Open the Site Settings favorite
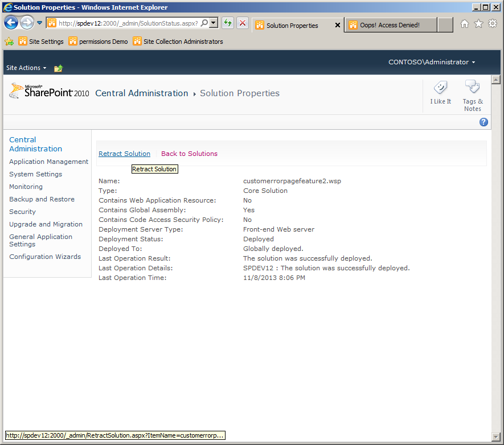Screen dimensions: 504x445 coord(41,42)
